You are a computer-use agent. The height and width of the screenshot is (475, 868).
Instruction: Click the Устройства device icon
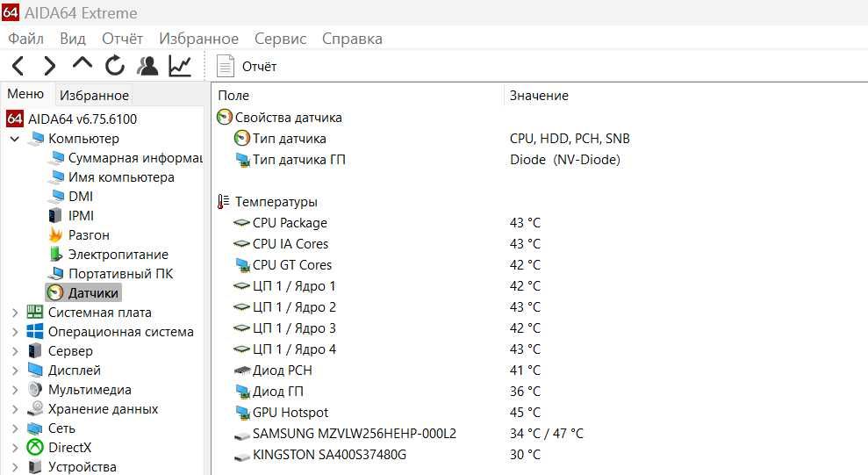pyautogui.click(x=35, y=467)
